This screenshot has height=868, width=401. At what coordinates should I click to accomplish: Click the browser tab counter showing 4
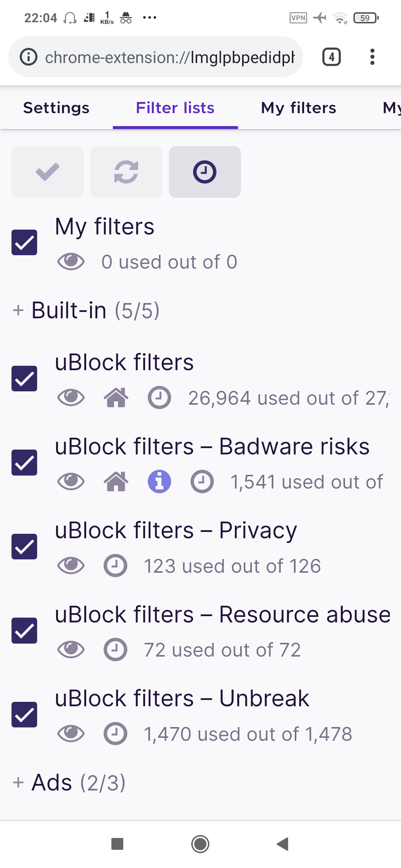click(331, 56)
